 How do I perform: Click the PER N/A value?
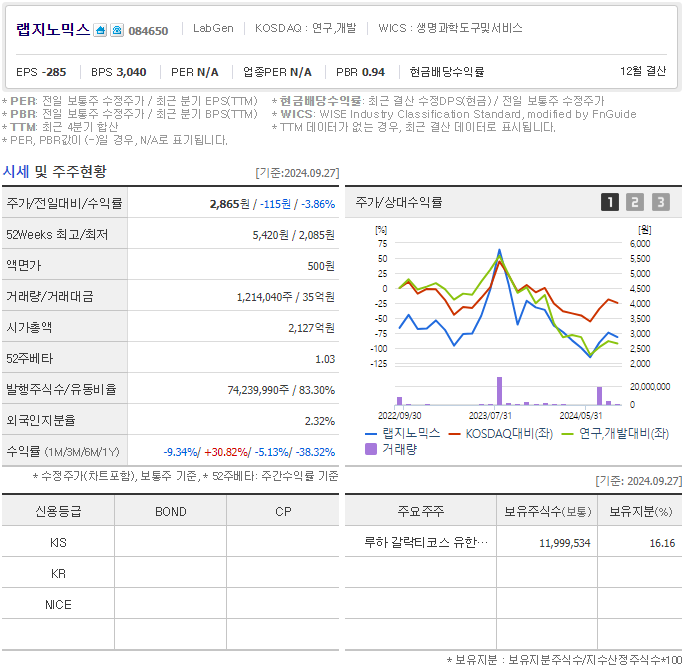pyautogui.click(x=195, y=72)
